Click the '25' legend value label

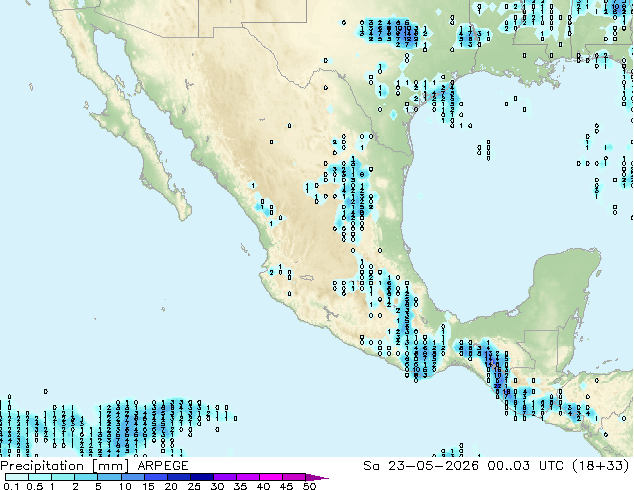(194, 486)
